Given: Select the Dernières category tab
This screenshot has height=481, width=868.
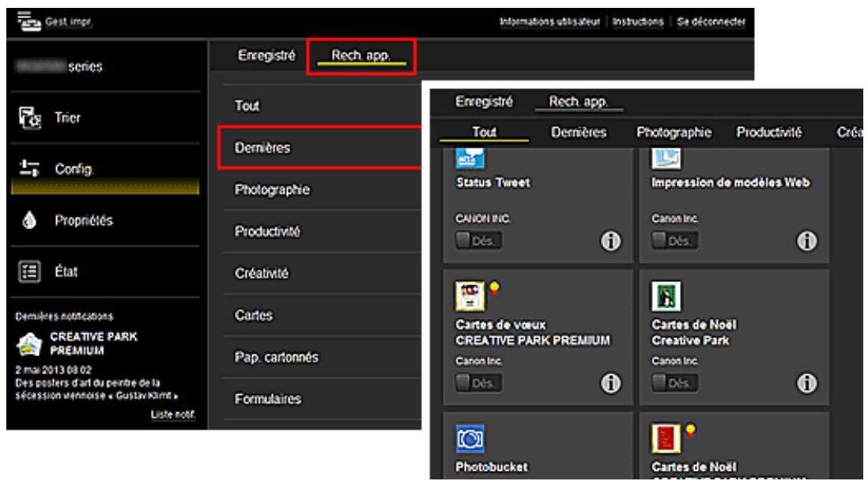Looking at the screenshot, I should [x=579, y=132].
